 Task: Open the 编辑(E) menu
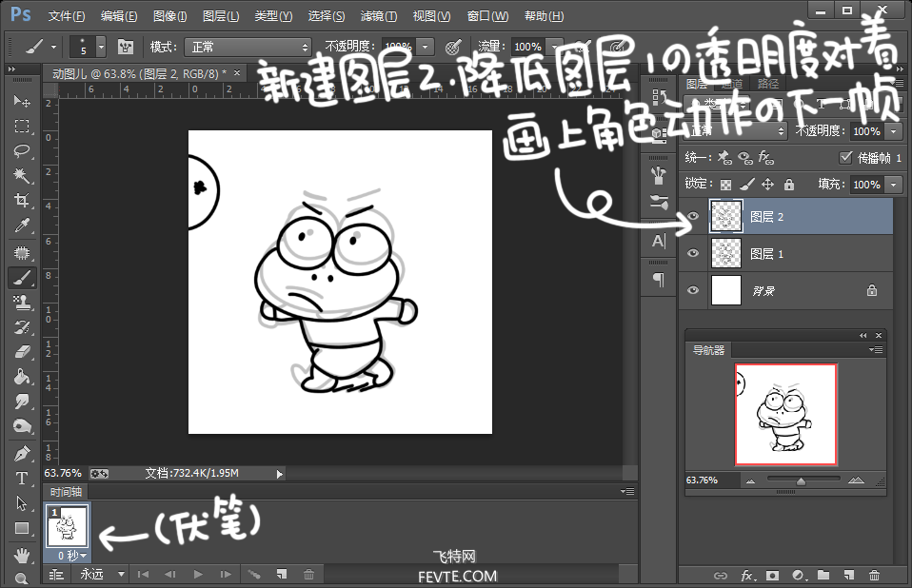[x=119, y=15]
